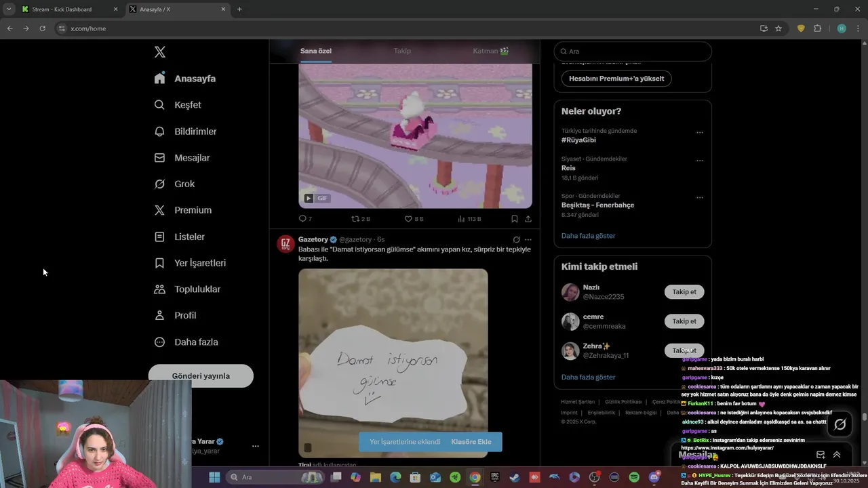Open Gazetory profile avatar
Screen dimensions: 868x488
coord(285,244)
